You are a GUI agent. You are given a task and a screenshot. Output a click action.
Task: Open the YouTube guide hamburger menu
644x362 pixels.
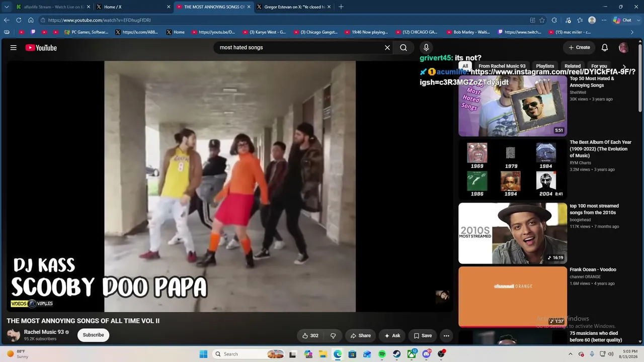(x=14, y=48)
